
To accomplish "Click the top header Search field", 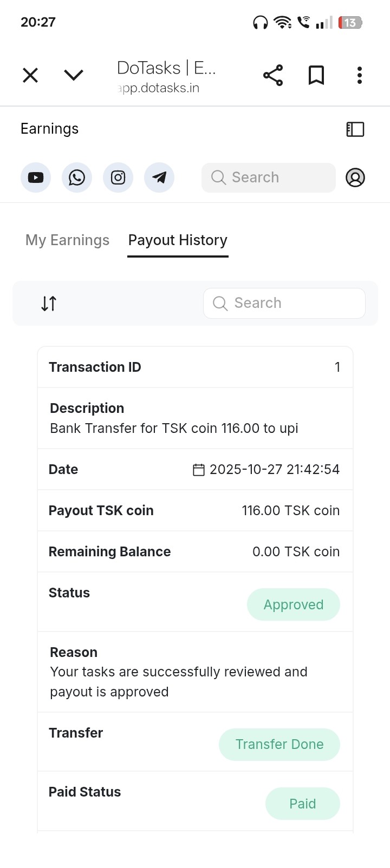I will point(269,177).
